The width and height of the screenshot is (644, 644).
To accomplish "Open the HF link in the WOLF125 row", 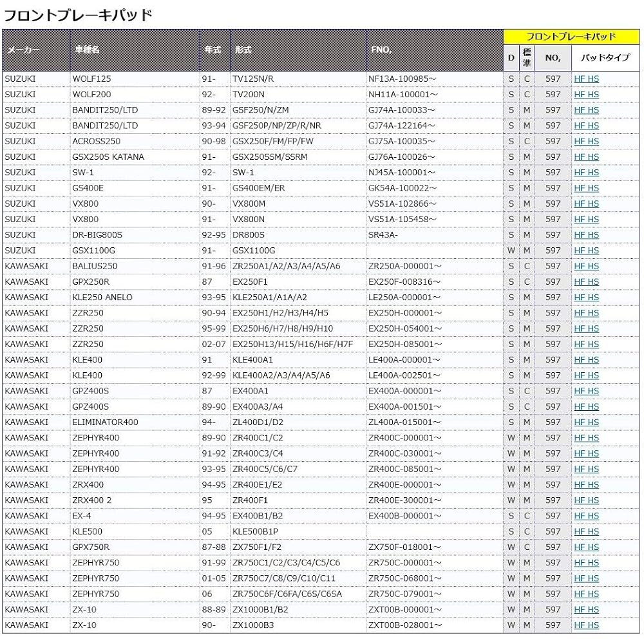I will pos(579,79).
